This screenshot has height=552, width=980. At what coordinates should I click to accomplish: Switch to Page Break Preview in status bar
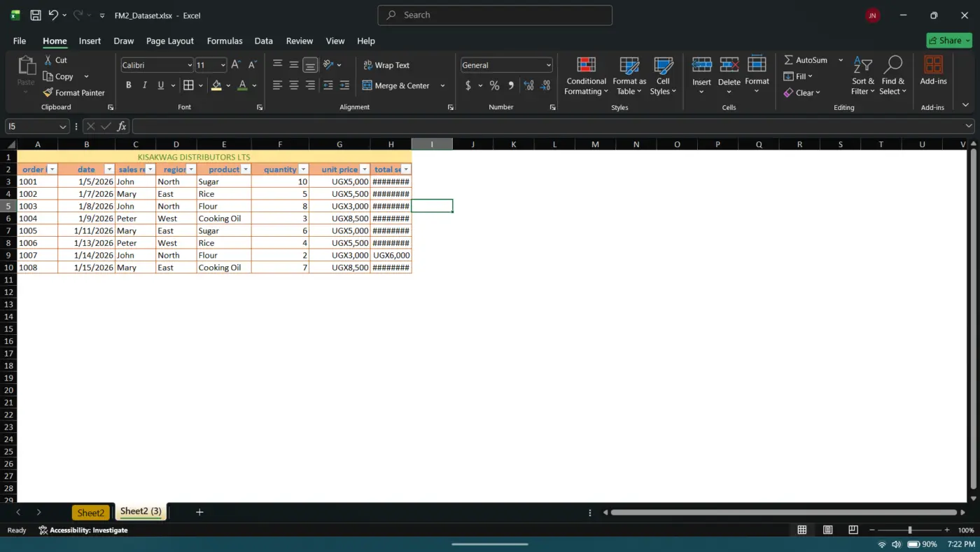click(853, 530)
